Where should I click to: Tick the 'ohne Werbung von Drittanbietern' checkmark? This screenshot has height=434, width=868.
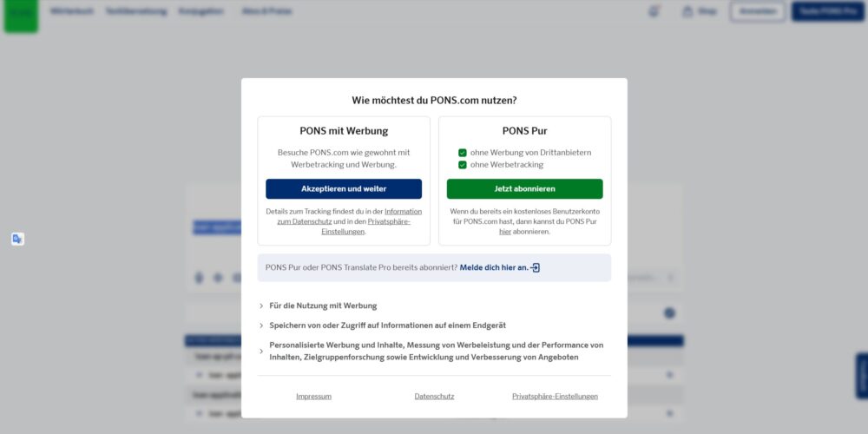[x=463, y=153]
